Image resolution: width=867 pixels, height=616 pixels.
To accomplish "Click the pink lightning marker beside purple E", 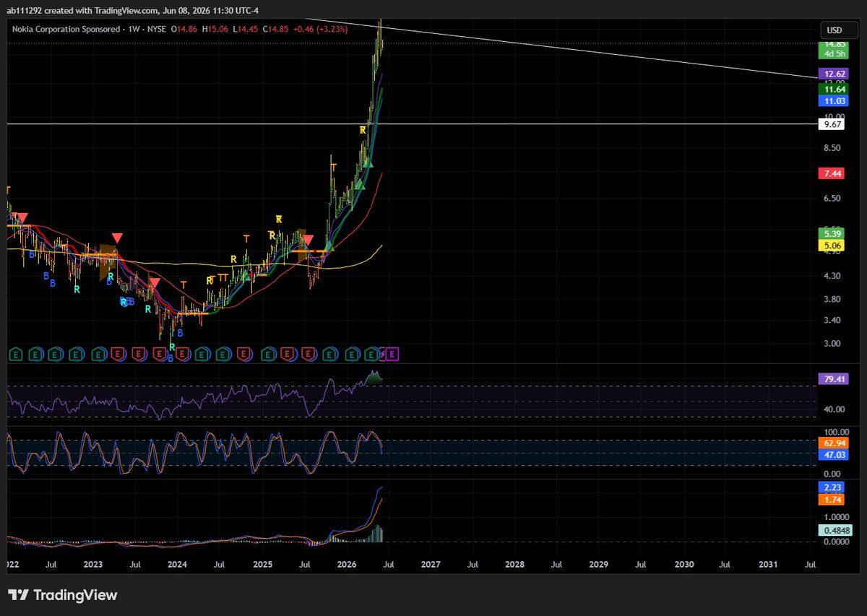I will [382, 354].
